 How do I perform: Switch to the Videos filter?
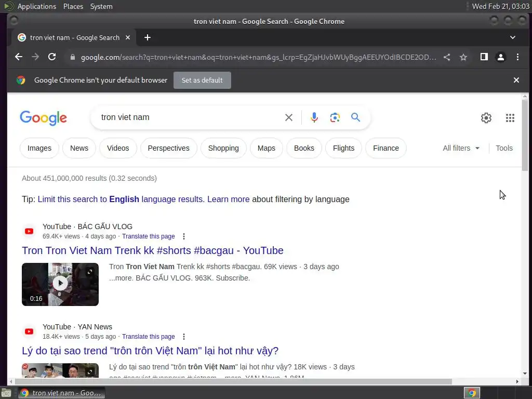[x=118, y=148]
